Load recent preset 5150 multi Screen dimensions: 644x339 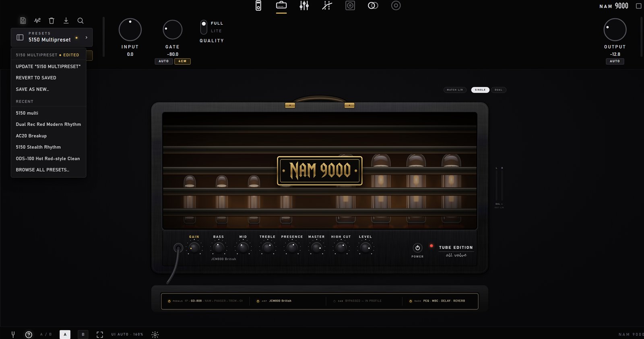pyautogui.click(x=48, y=113)
